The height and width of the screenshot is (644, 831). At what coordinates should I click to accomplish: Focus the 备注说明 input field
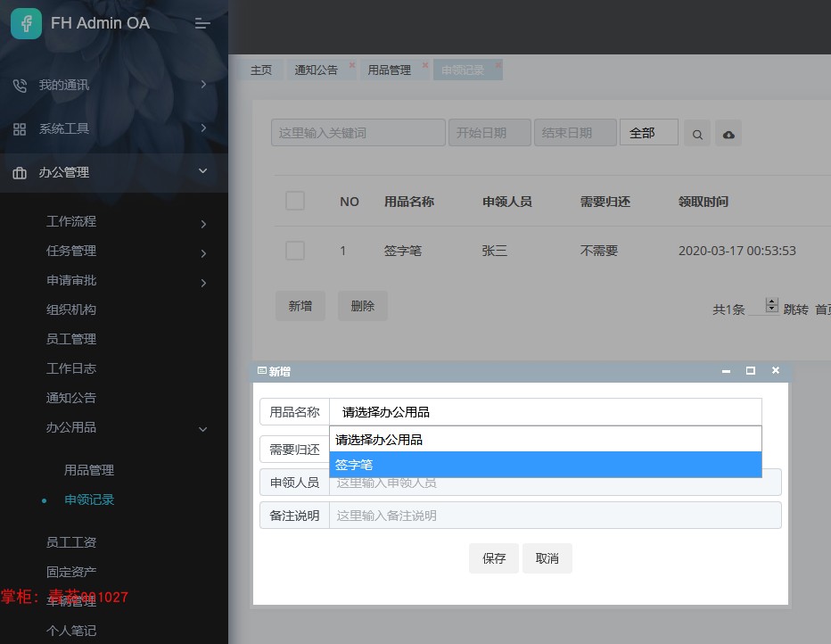[555, 516]
